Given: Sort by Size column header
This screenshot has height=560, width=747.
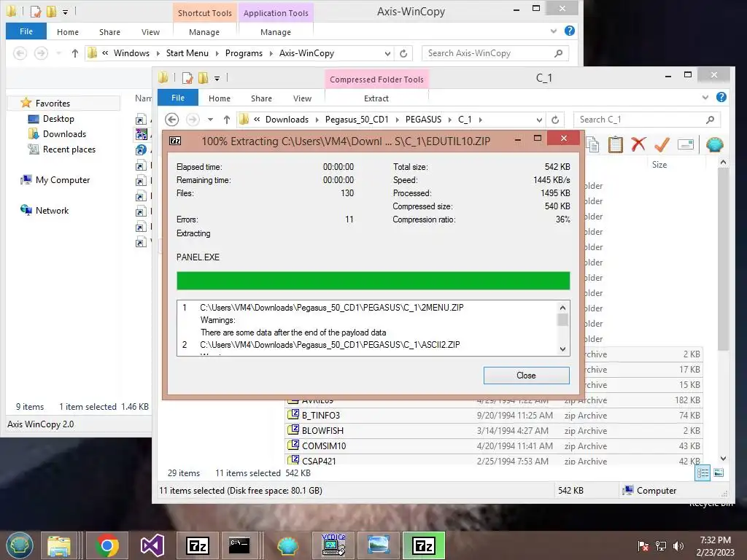Looking at the screenshot, I should click(659, 165).
